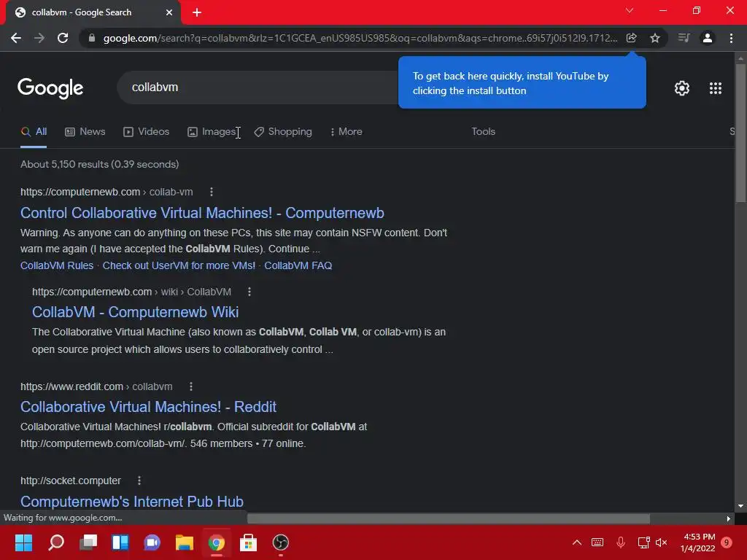The image size is (747, 560).
Task: Expand the More search categories
Action: point(347,132)
